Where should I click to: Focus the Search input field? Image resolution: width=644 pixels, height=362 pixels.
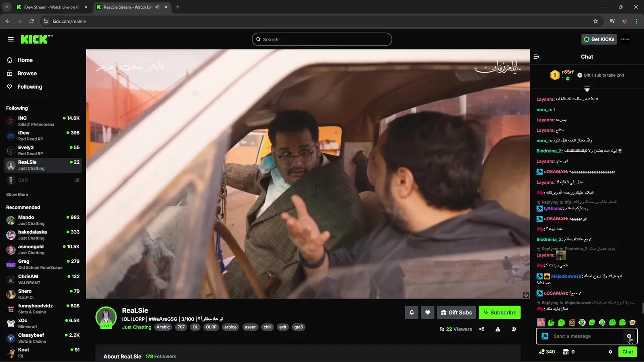point(322,39)
